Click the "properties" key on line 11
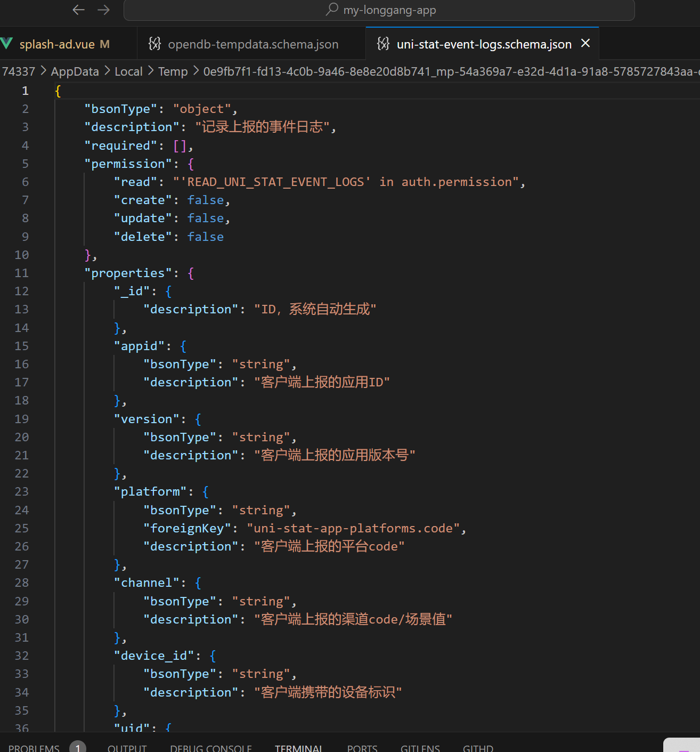The width and height of the screenshot is (700, 752). (128, 273)
